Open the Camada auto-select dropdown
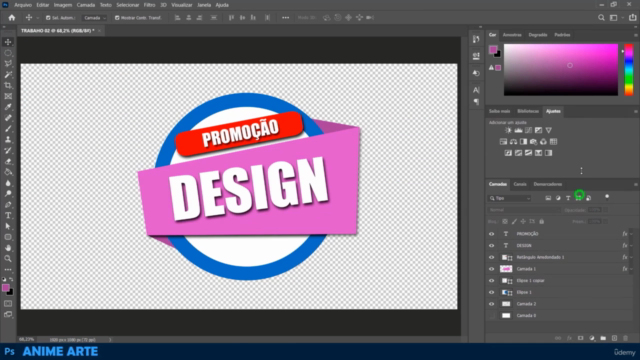640x360 pixels. tap(95, 18)
